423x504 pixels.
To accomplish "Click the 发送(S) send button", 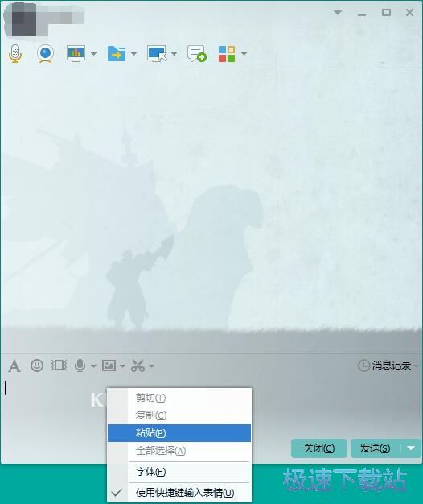I will pos(376,448).
